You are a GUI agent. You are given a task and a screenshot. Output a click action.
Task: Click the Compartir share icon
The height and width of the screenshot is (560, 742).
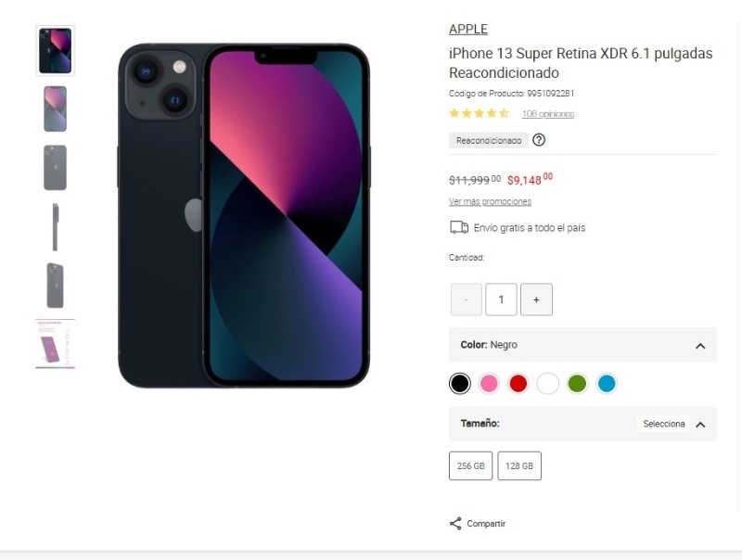pos(455,524)
